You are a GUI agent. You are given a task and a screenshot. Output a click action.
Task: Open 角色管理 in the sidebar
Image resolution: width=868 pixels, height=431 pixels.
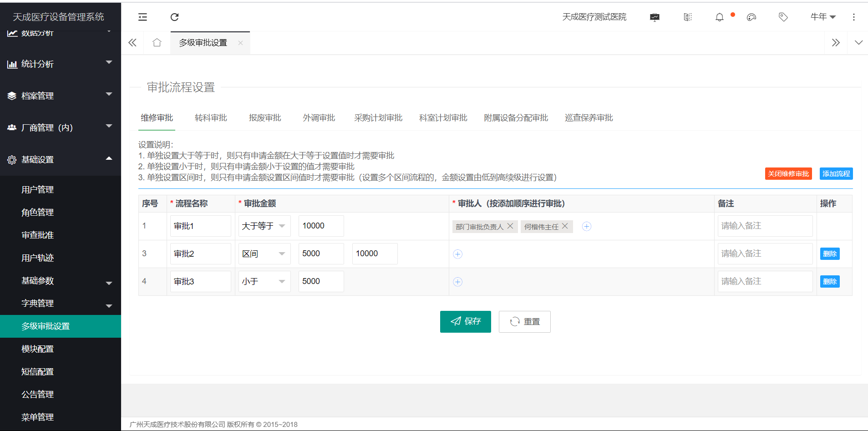point(61,212)
